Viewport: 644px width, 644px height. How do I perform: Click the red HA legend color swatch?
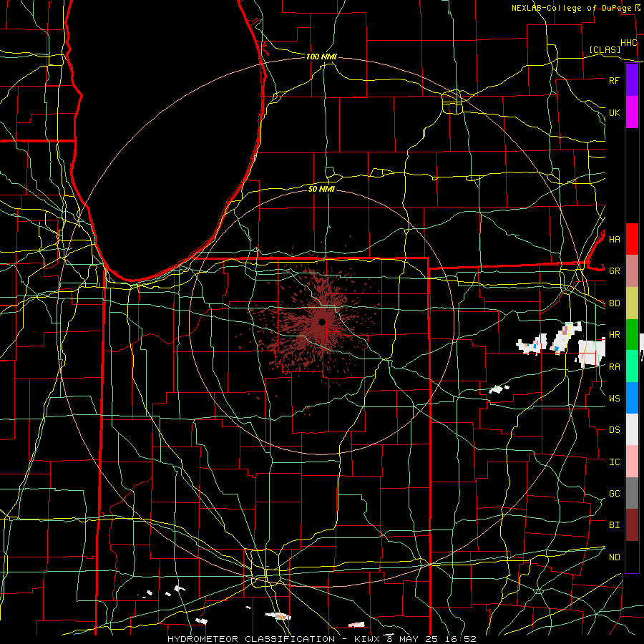tap(632, 239)
